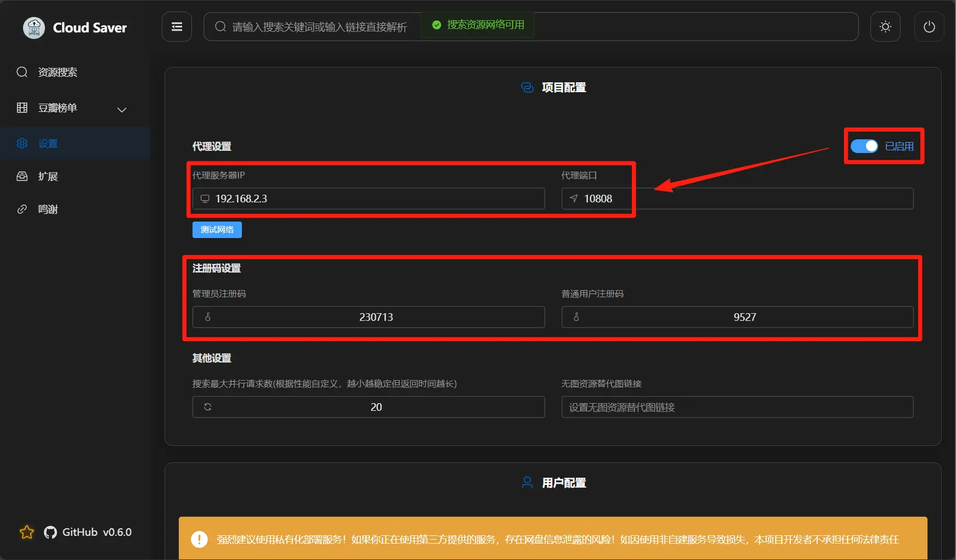Click the search magnifier icon in search bar
Viewport: 956px width, 560px height.
pyautogui.click(x=220, y=27)
